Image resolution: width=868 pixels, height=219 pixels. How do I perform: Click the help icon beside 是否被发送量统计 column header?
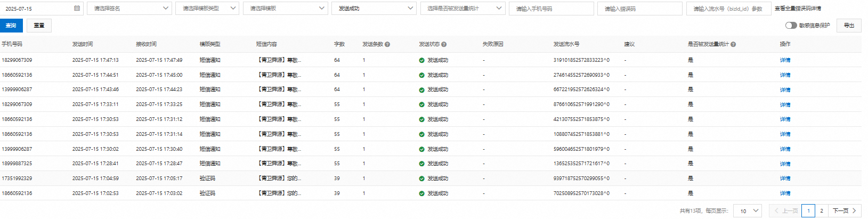click(x=733, y=44)
